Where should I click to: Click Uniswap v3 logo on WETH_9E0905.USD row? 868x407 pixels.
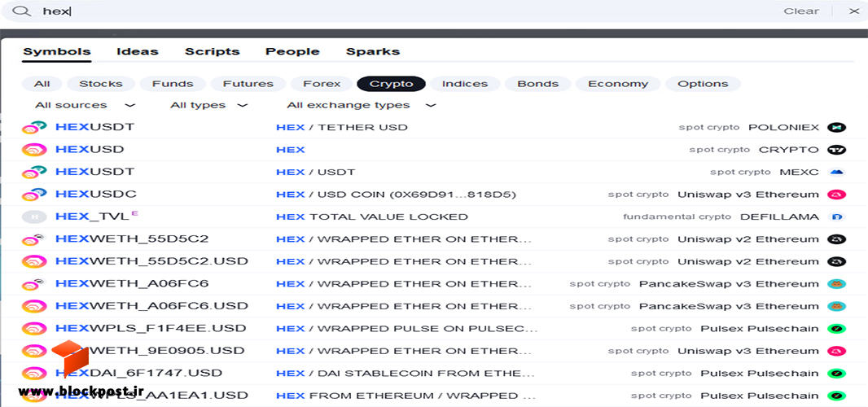[x=837, y=351]
